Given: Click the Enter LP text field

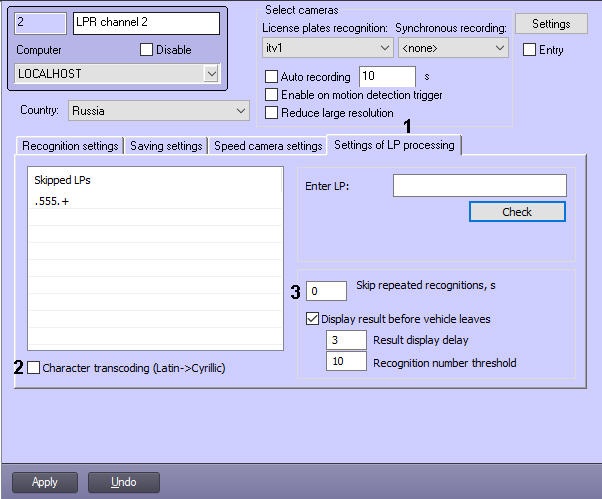Looking at the screenshot, I should pos(479,185).
